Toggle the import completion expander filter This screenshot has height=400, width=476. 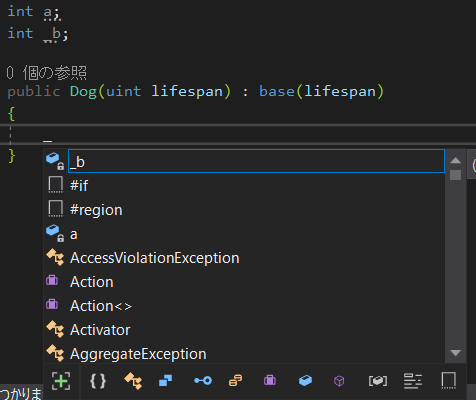[x=61, y=381]
